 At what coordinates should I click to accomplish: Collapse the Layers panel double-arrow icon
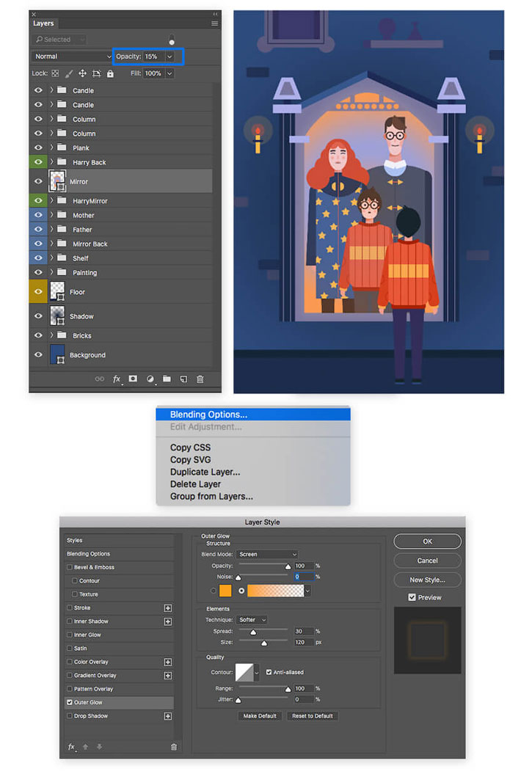[x=215, y=14]
